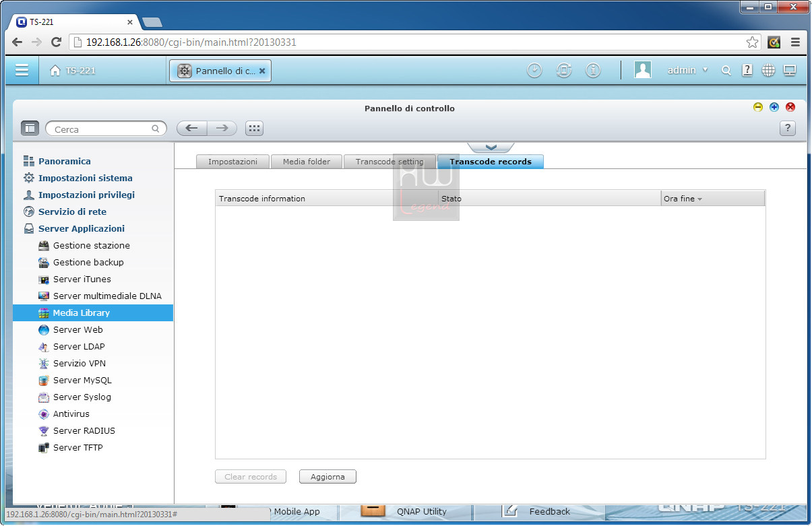Click the browser back button
Screen dimensions: 812x526
click(x=18, y=42)
